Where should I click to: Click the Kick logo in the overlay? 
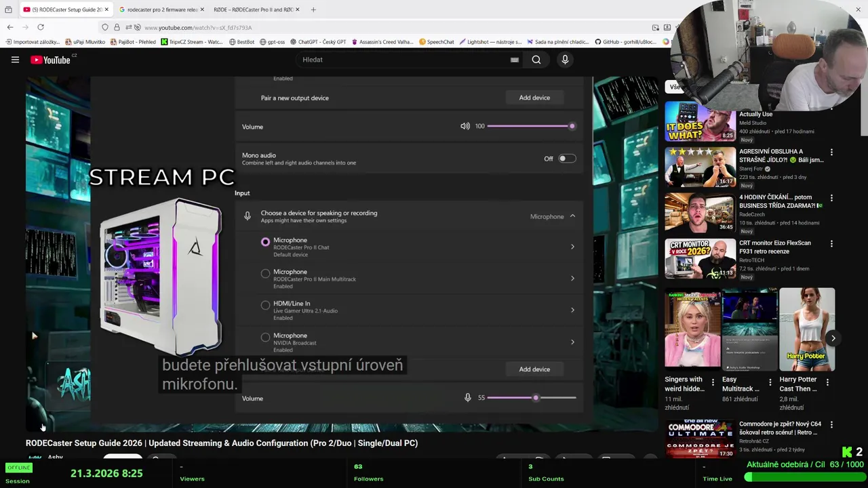point(847,452)
